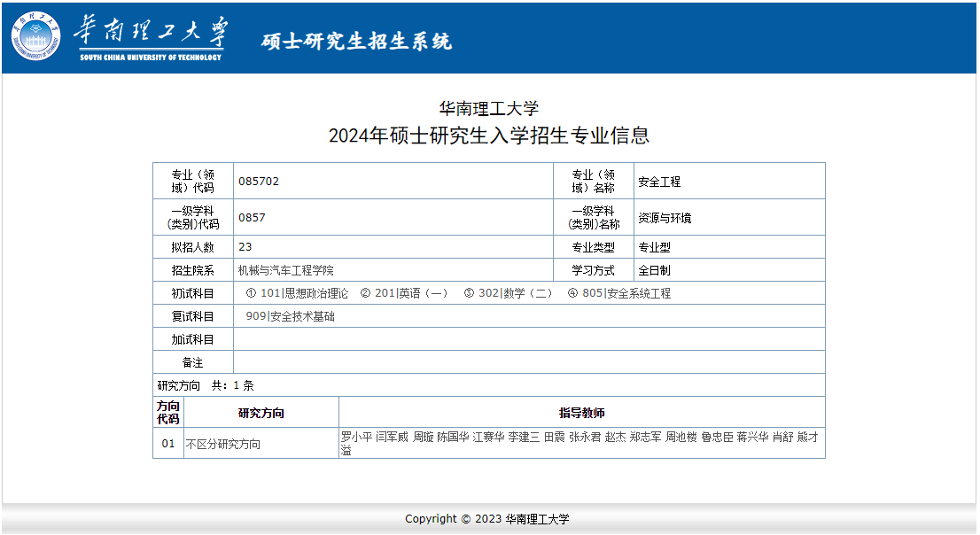Viewport: 980px width, 535px height.
Task: Click advisor name 郑志军
Action: coord(646,437)
